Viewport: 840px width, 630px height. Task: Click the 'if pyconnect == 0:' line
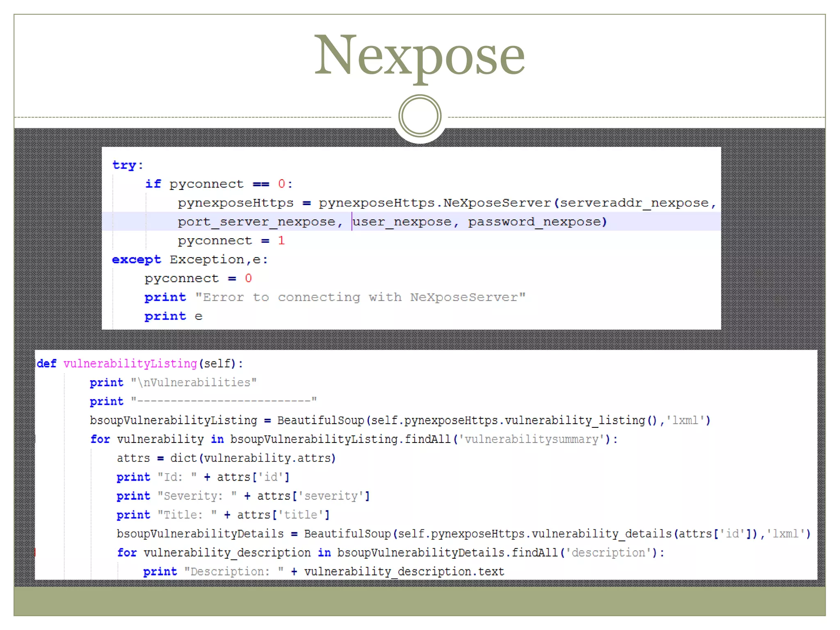[x=219, y=184]
